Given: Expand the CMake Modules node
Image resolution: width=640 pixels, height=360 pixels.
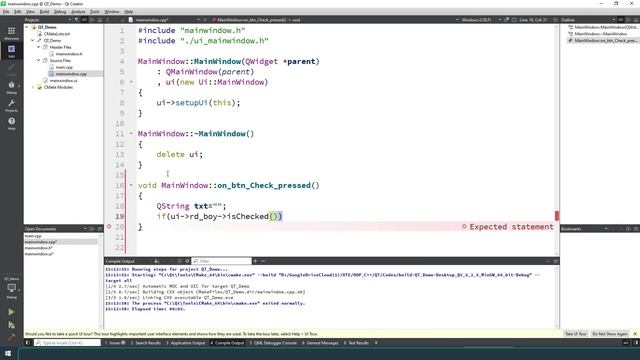Looking at the screenshot, I should point(33,87).
